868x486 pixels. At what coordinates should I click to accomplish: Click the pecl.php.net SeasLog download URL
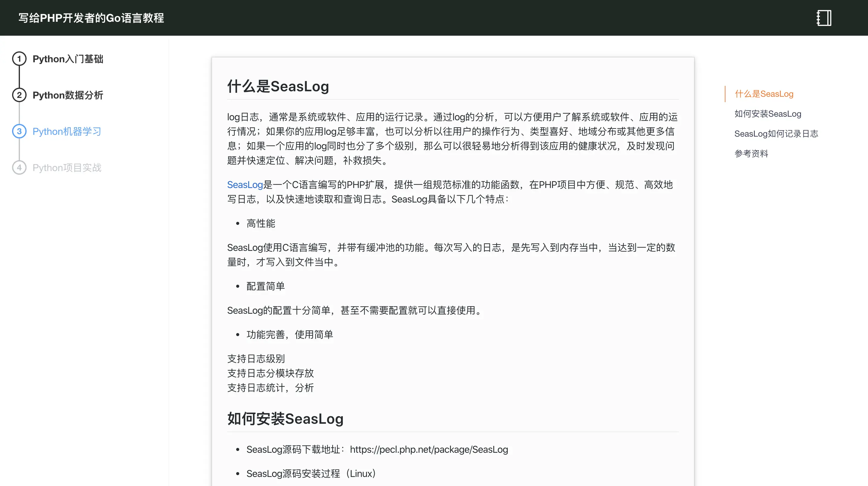pyautogui.click(x=429, y=449)
